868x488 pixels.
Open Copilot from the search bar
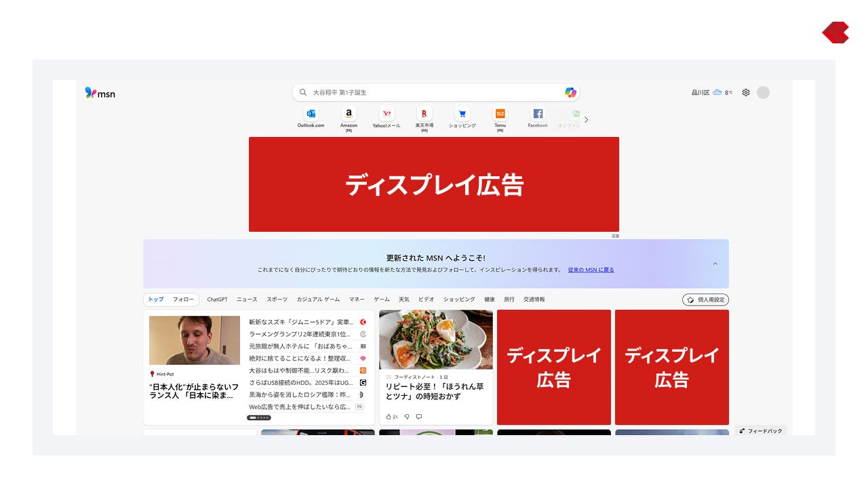point(570,92)
